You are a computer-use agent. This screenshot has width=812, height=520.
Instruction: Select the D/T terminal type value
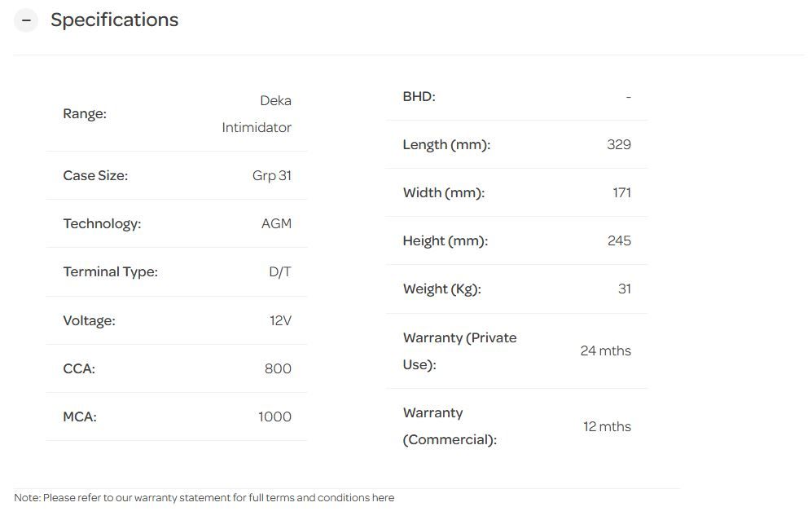pyautogui.click(x=280, y=271)
